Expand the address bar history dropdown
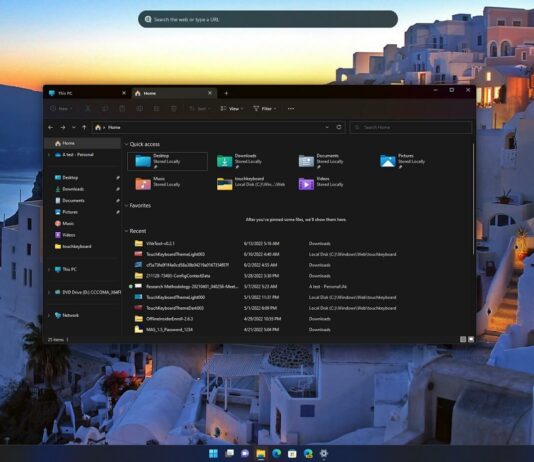 [x=327, y=127]
